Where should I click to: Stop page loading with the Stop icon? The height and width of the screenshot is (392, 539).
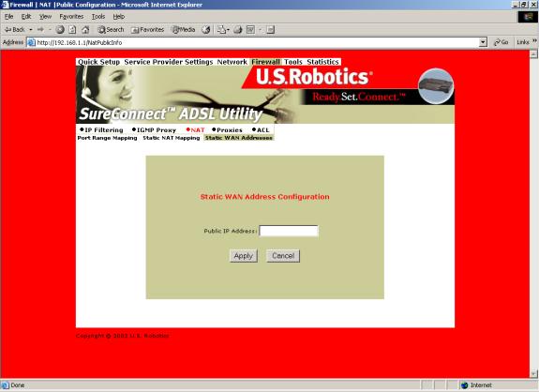[60, 30]
